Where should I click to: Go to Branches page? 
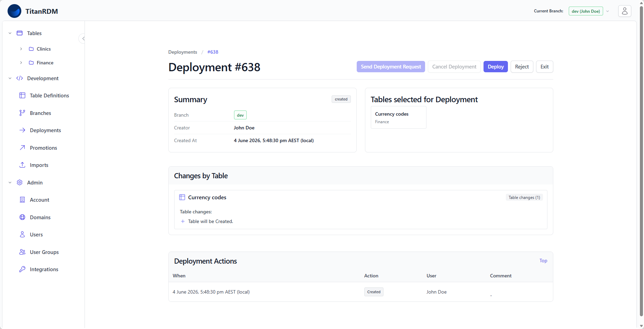click(x=41, y=113)
